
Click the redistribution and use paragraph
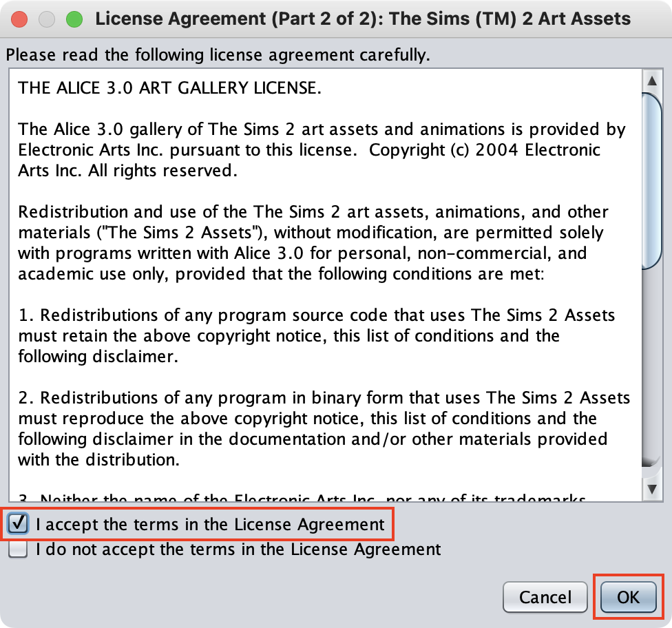coord(313,243)
